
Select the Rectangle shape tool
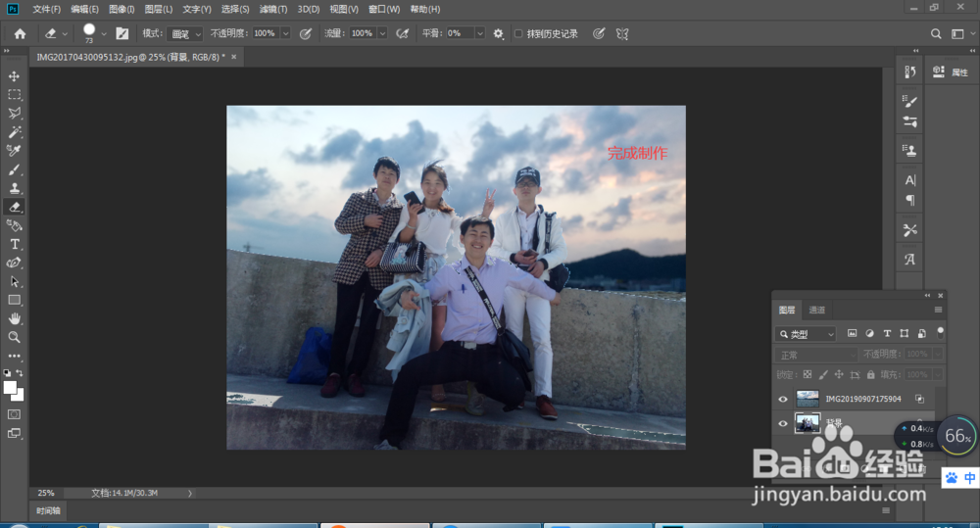[x=14, y=300]
